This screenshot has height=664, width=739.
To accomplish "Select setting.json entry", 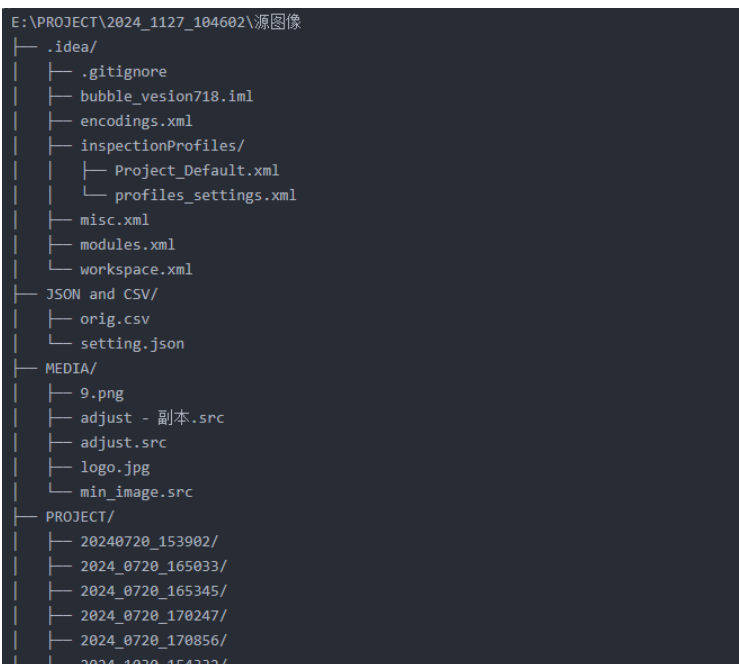I will pos(132,344).
